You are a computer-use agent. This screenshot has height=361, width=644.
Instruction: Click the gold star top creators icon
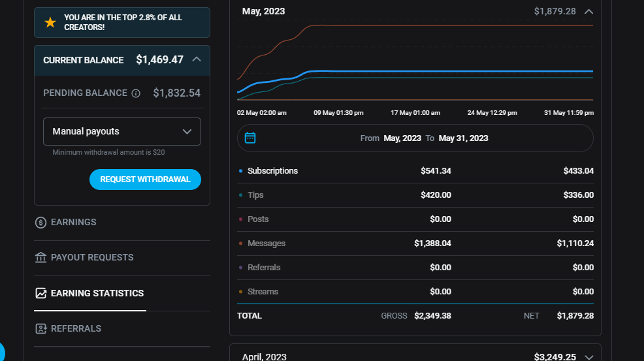(50, 23)
